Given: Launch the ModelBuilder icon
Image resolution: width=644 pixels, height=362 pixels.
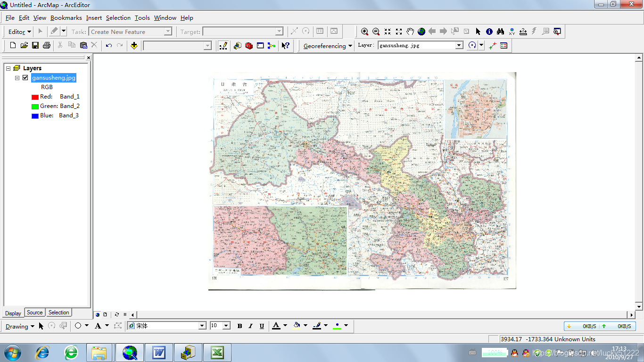Looking at the screenshot, I should (272, 46).
